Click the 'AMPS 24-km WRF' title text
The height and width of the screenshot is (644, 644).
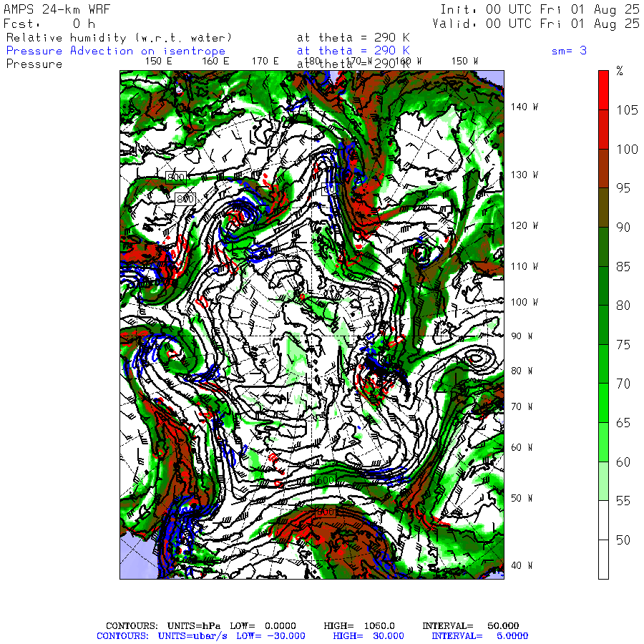click(x=57, y=9)
